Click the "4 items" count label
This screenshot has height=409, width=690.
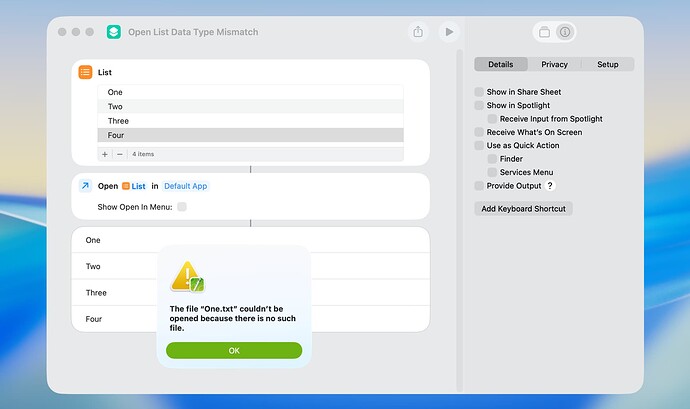143,154
